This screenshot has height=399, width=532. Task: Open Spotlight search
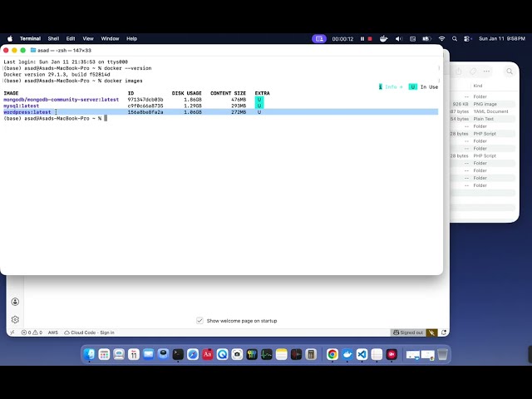click(455, 39)
